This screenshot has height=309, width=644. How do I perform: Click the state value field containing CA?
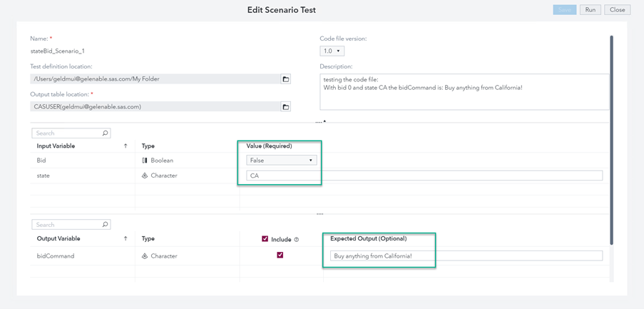(x=424, y=176)
